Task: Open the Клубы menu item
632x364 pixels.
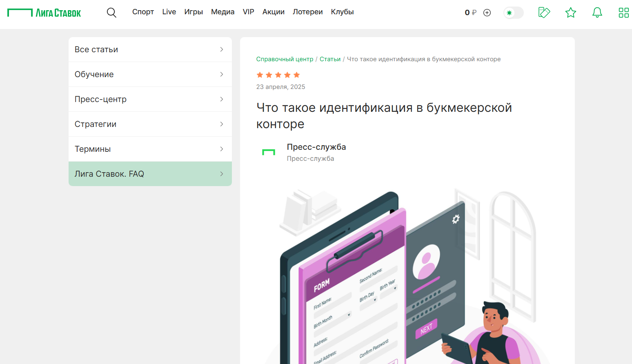Action: click(x=342, y=12)
